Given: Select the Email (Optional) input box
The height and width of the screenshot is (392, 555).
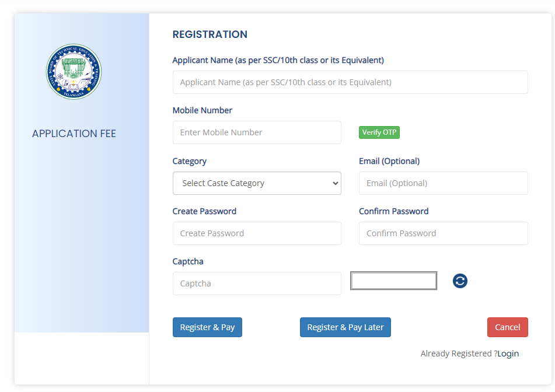Looking at the screenshot, I should click(443, 183).
